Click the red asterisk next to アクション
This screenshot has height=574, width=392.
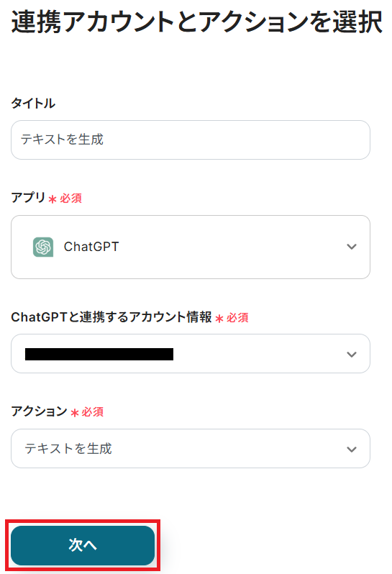click(x=75, y=414)
